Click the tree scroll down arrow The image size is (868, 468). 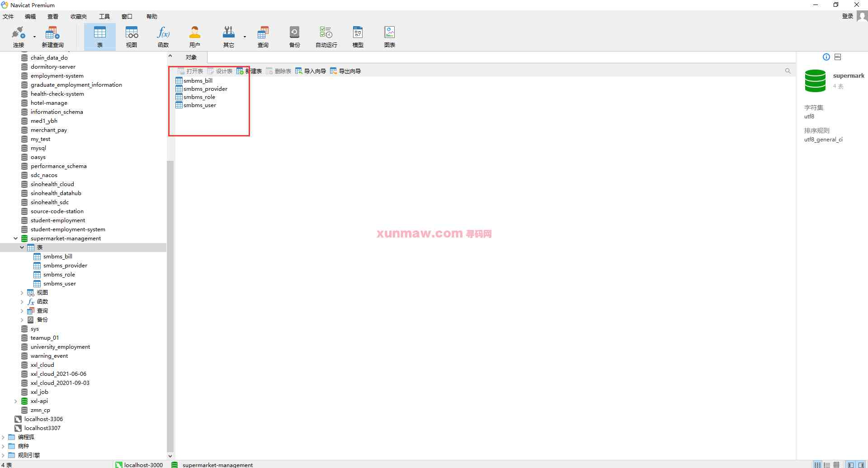pyautogui.click(x=170, y=456)
